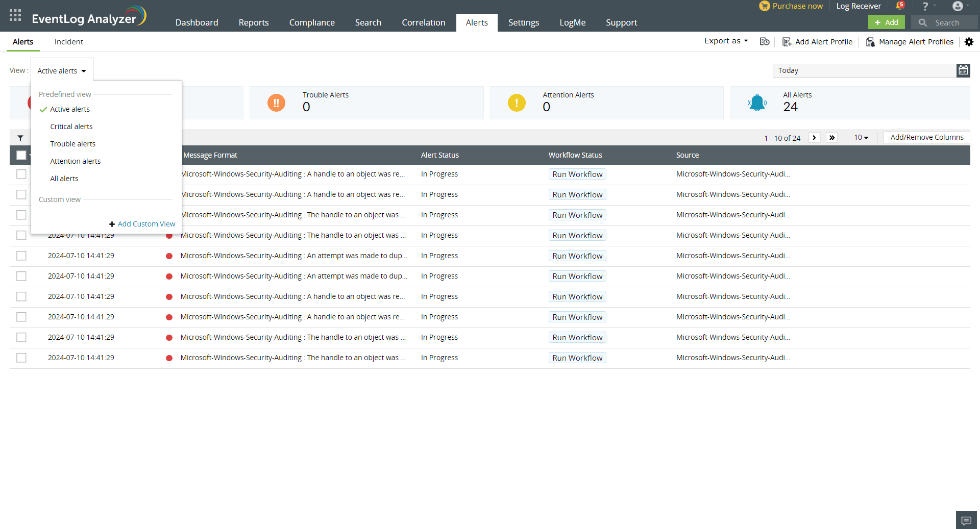The width and height of the screenshot is (980, 529).
Task: Open the apps grid launcher icon
Action: coord(15,15)
